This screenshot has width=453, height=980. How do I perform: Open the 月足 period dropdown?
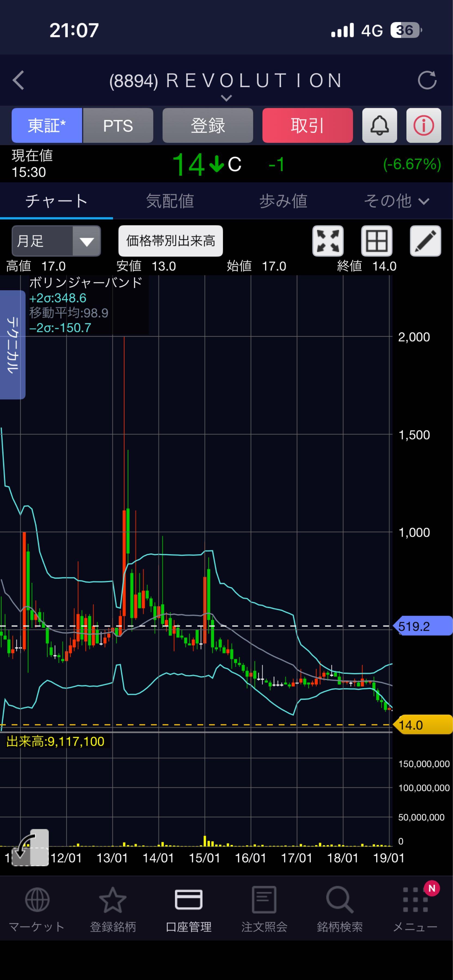[56, 241]
